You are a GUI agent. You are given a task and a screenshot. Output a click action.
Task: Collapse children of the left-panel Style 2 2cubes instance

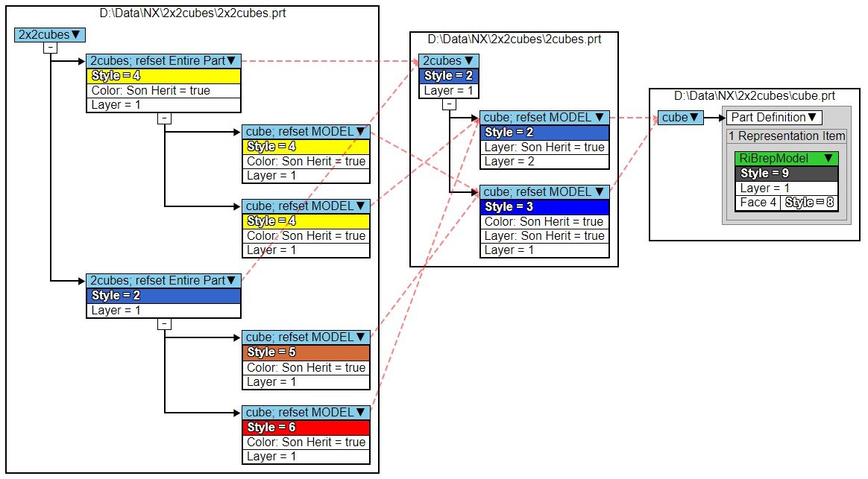tap(165, 324)
